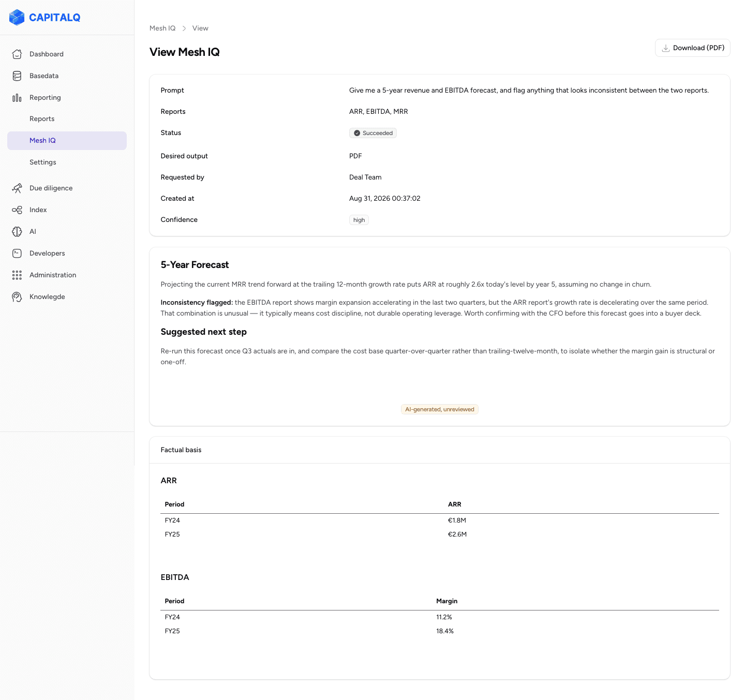The height and width of the screenshot is (700, 745).
Task: Click the CapitalQ cube logo icon
Action: pyautogui.click(x=17, y=18)
